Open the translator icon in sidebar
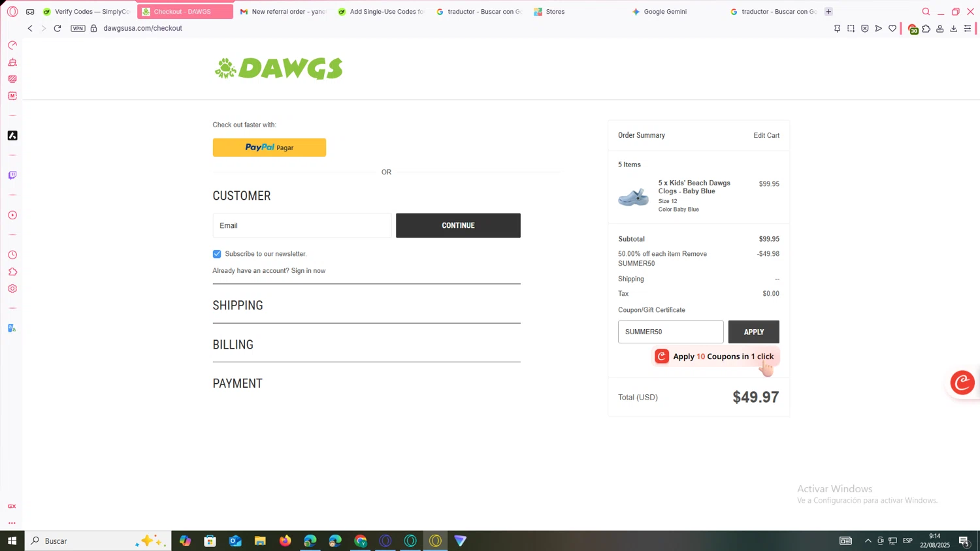Screen dimensions: 980x551 point(12,328)
